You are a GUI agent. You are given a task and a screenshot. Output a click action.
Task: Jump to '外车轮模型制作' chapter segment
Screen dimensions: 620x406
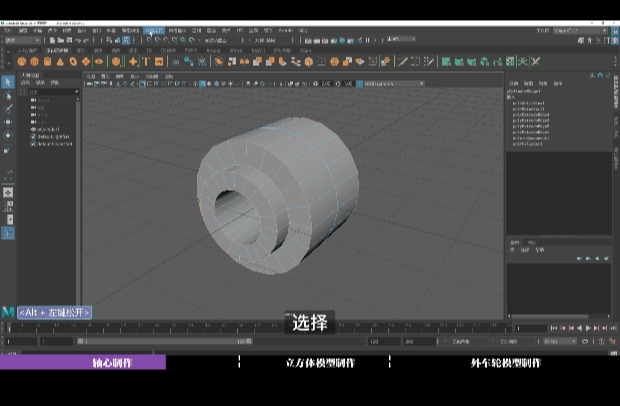[505, 363]
